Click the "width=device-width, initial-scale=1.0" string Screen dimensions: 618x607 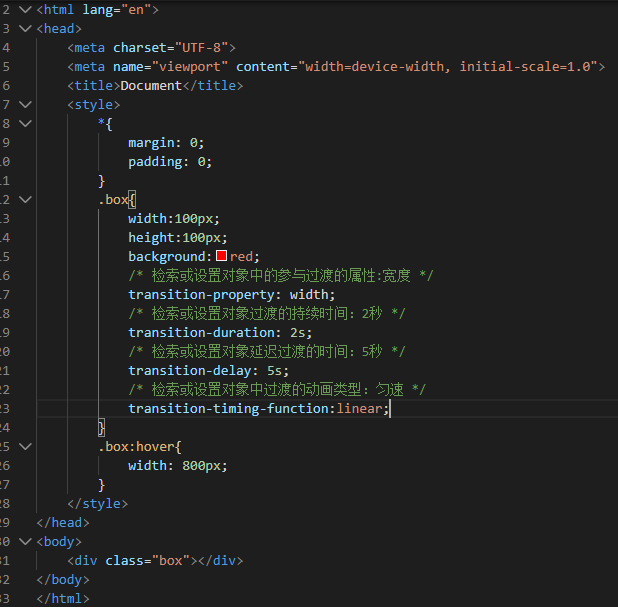tap(448, 67)
